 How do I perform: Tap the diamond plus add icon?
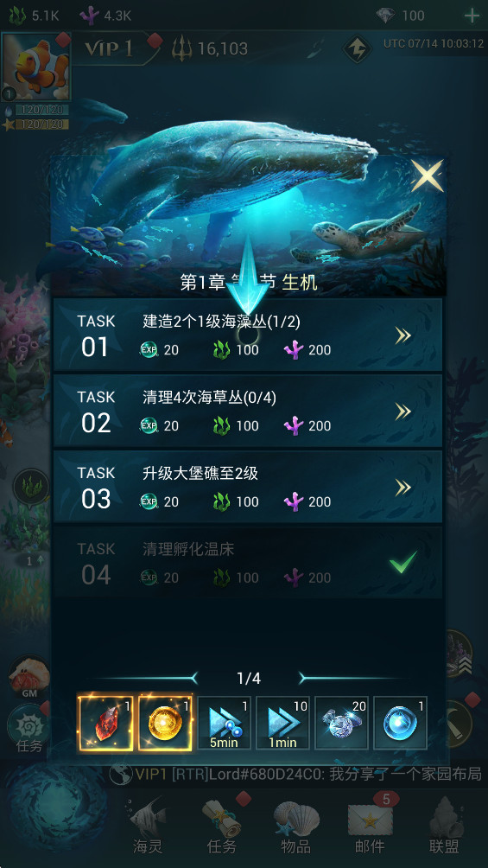tap(472, 16)
